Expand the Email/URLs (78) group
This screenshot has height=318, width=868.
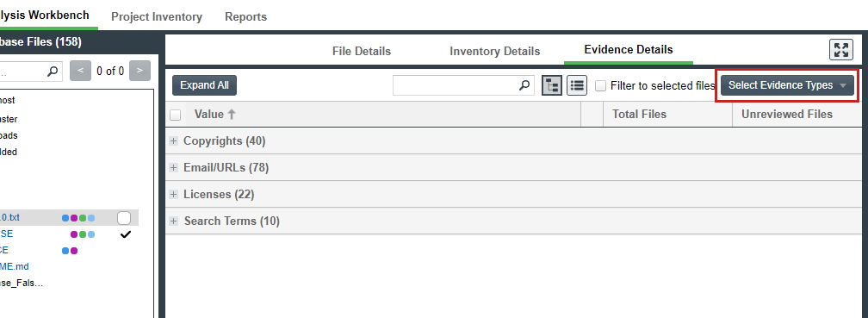174,168
